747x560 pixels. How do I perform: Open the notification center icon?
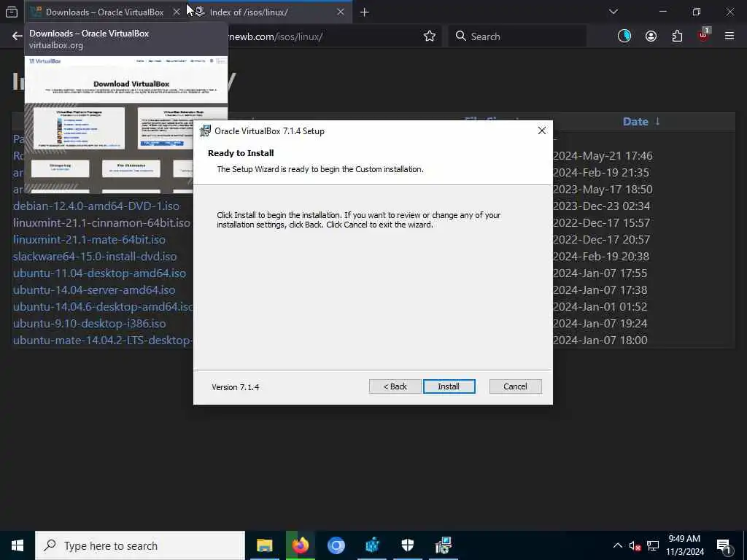coord(724,545)
